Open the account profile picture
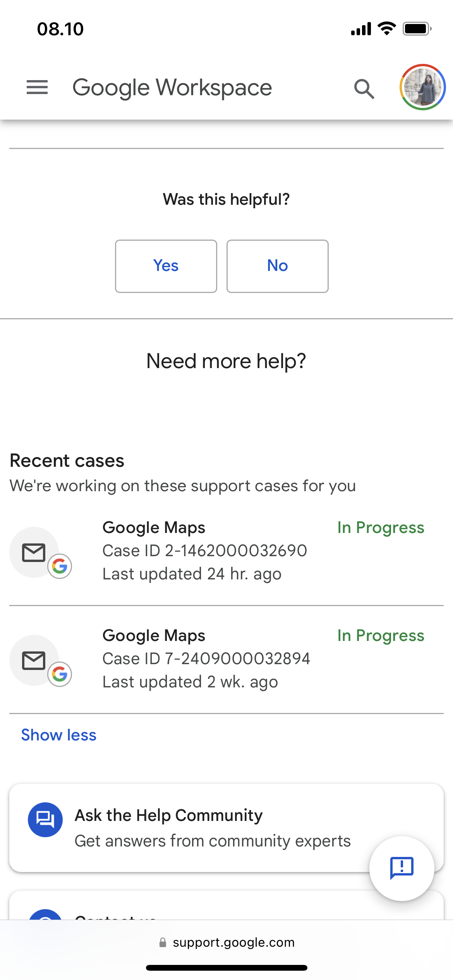The height and width of the screenshot is (980, 453). coord(422,87)
